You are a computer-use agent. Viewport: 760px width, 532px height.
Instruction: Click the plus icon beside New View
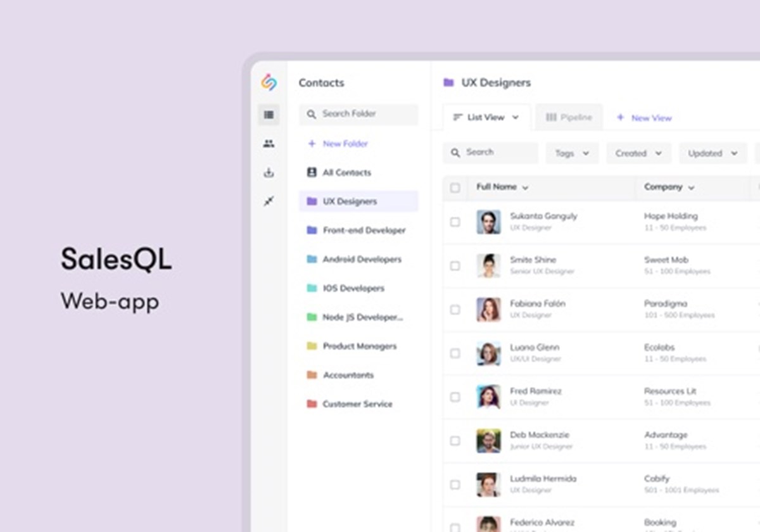(621, 117)
